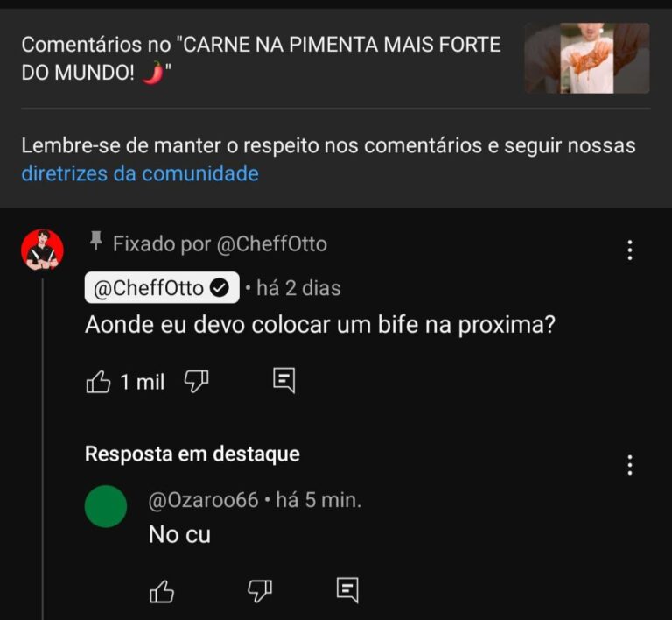Select the "Fixado por @CheffOtto" label
This screenshot has height=620, width=672.
pos(220,243)
